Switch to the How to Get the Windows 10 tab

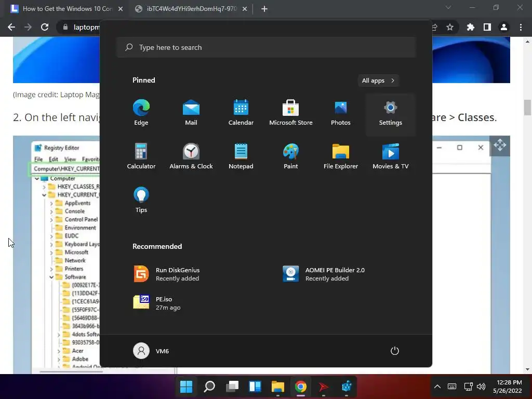click(x=66, y=9)
